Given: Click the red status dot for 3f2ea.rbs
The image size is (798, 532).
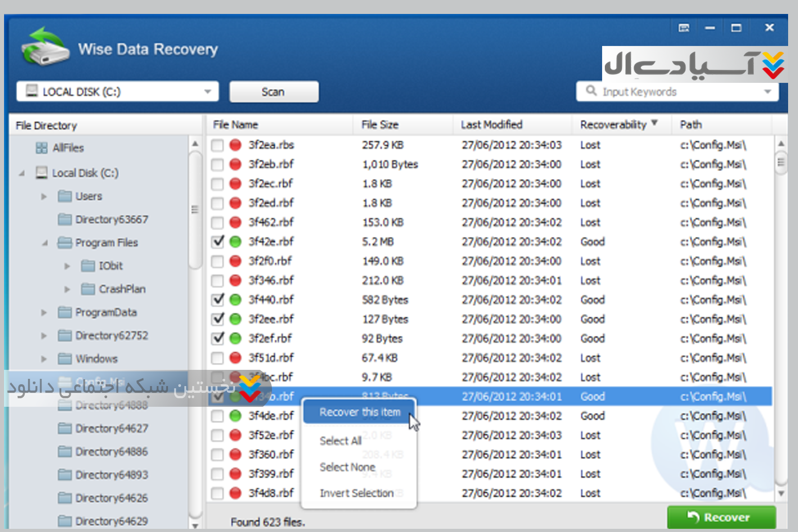Looking at the screenshot, I should [236, 145].
